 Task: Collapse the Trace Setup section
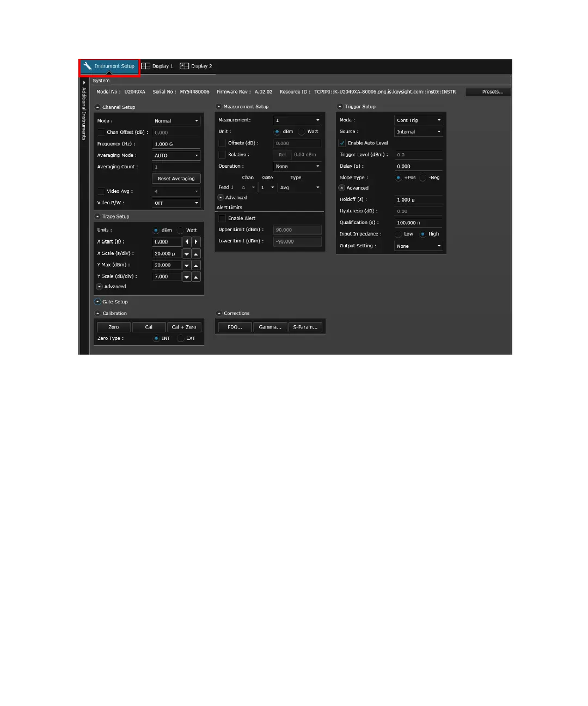click(97, 217)
